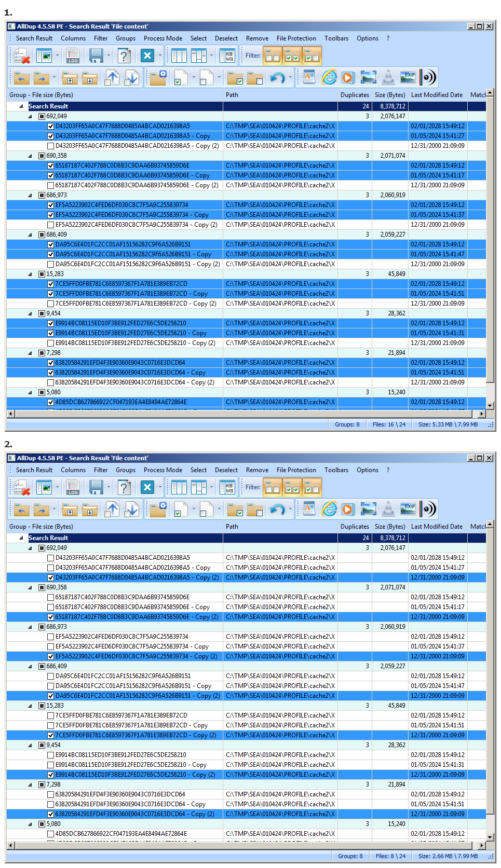Viewport: 501px width, 868px height.
Task: Click the Internet Explorer icon in window 2
Action: click(329, 509)
